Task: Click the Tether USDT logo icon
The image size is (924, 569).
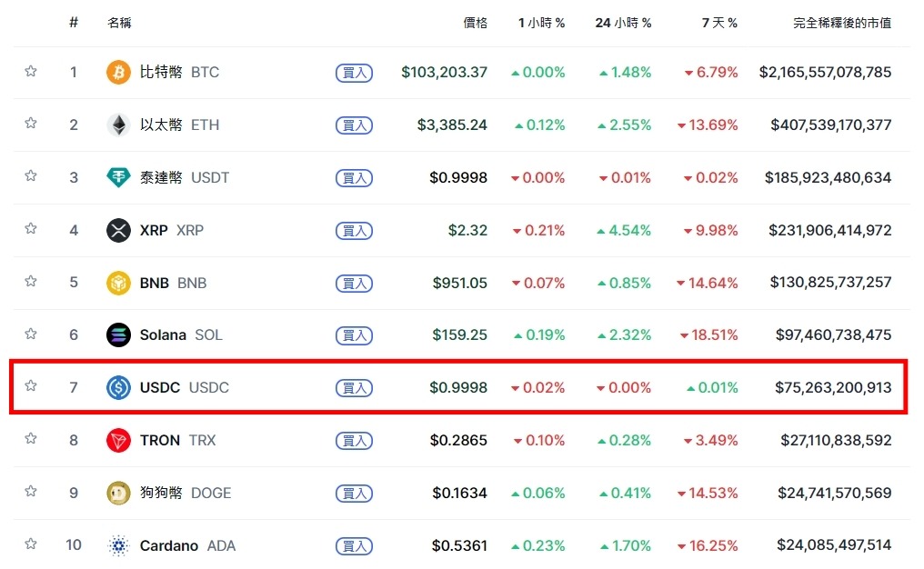Action: 117,177
